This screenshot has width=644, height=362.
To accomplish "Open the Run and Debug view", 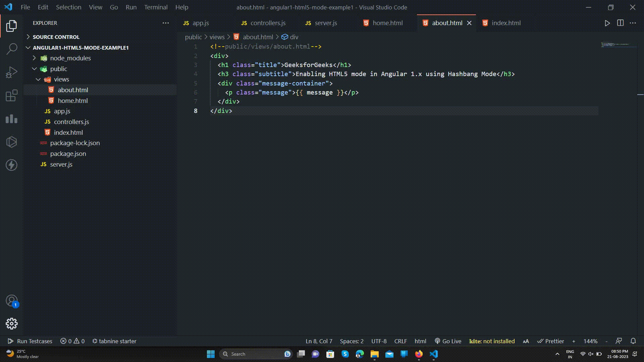I will [x=12, y=72].
